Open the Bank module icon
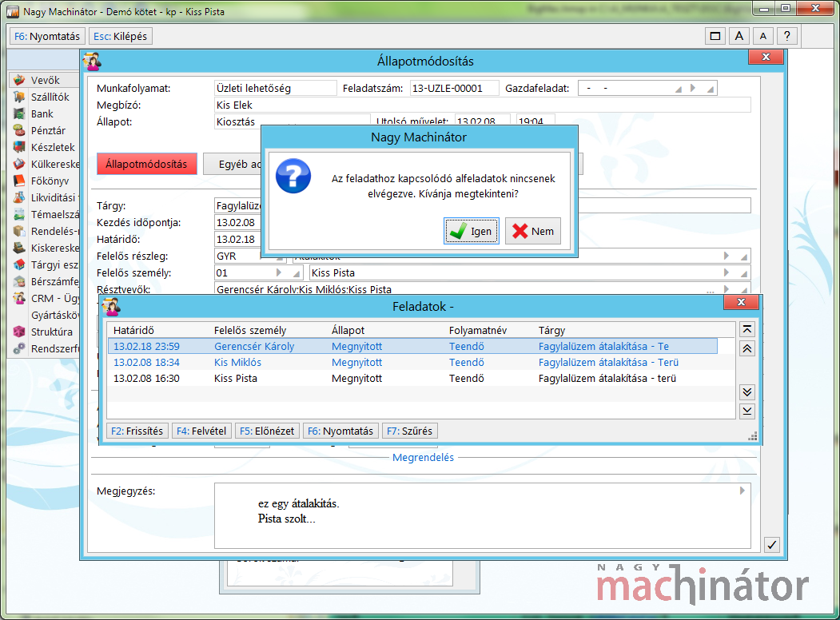 [x=19, y=113]
